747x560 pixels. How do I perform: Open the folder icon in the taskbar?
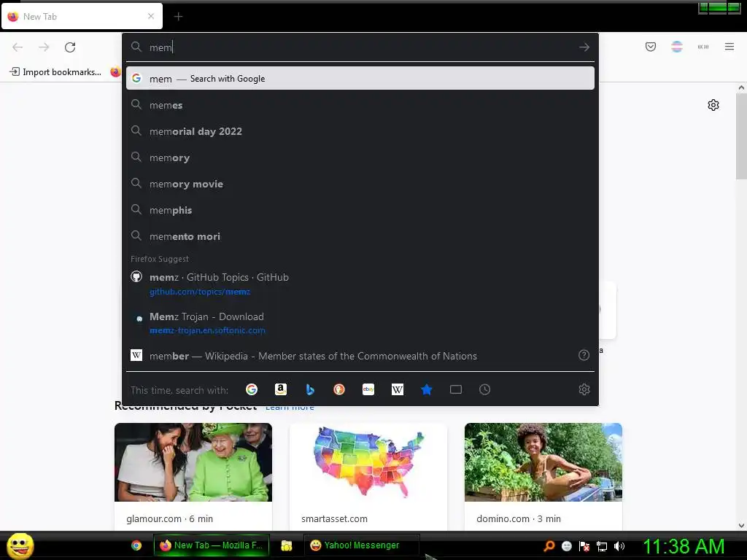point(286,545)
